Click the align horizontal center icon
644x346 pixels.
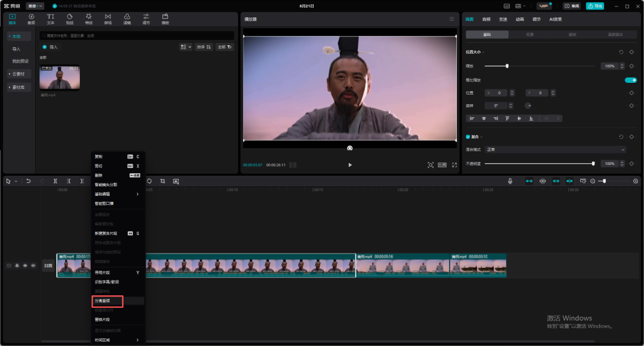pos(484,119)
